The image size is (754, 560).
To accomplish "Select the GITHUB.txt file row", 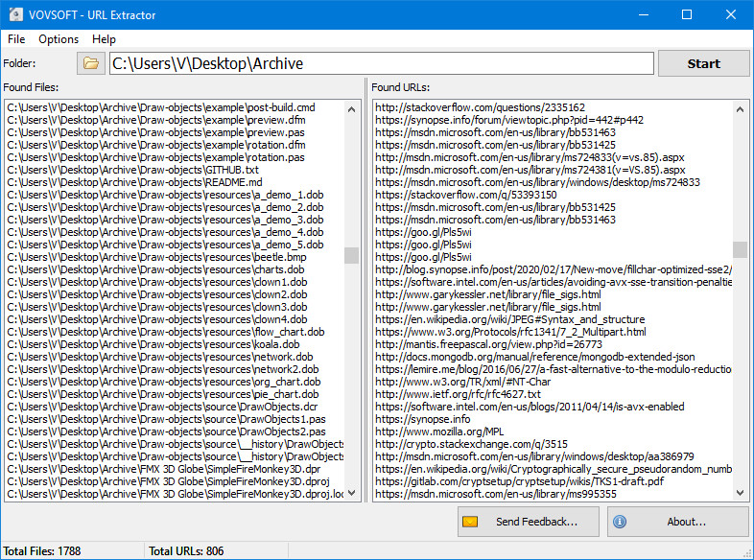I will click(175, 170).
